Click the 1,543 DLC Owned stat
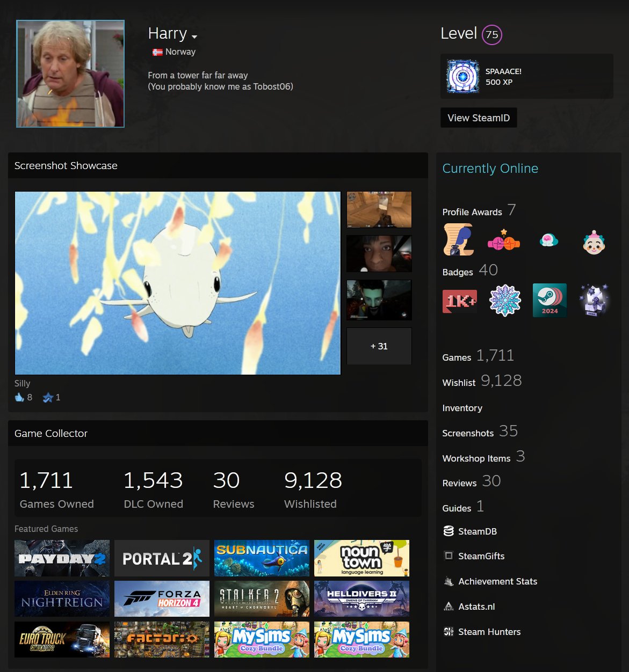This screenshot has width=629, height=672. point(154,489)
